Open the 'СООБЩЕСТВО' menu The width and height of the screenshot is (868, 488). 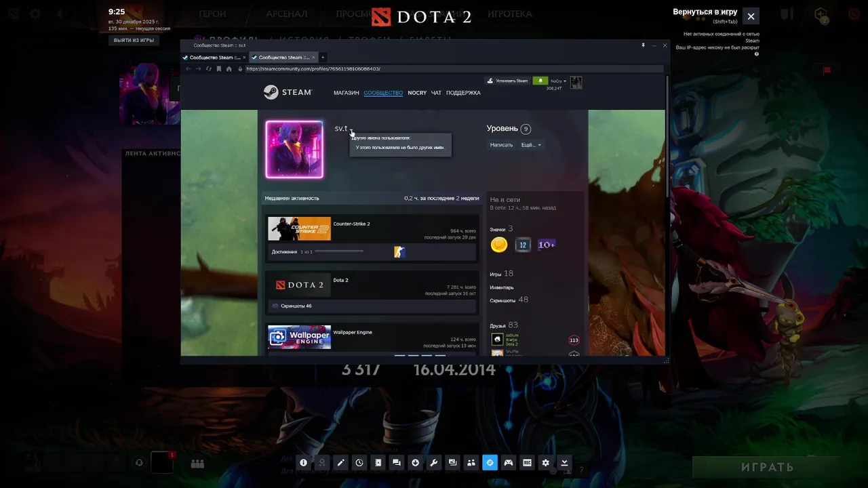[x=383, y=93]
